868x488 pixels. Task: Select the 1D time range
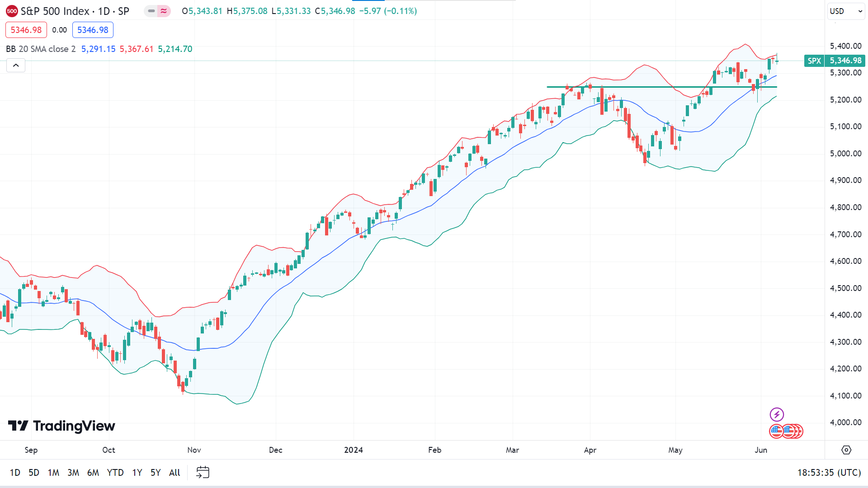coord(15,473)
